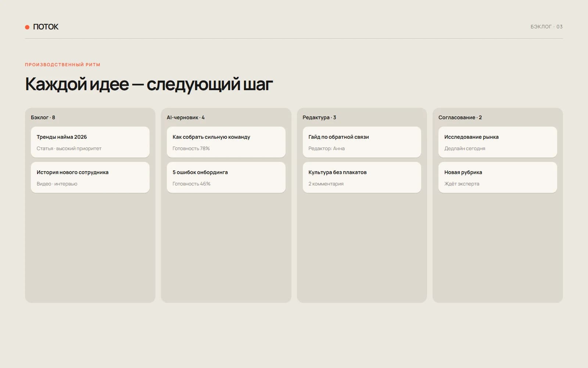Click the ПРОИЗВОДСТВЕННЫЙ РИТМ caption
Screen dimensions: 588x368
coord(62,64)
